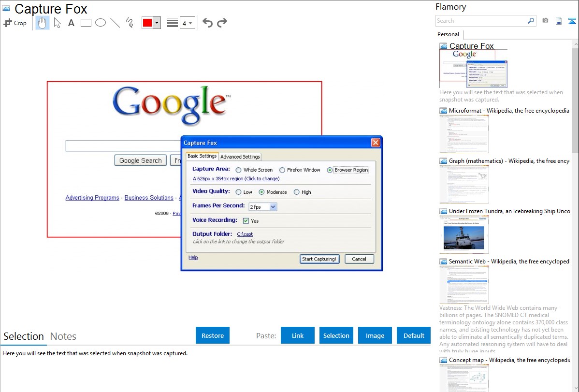Screen dimensions: 579x392
Task: Pick the ellipse shape tool
Action: pyautogui.click(x=101, y=23)
